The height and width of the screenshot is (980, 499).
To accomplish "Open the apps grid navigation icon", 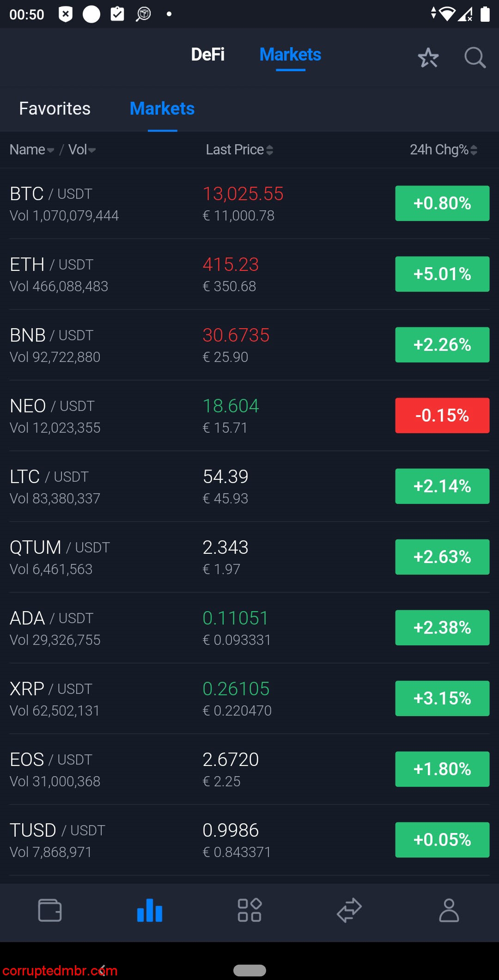I will (x=249, y=910).
